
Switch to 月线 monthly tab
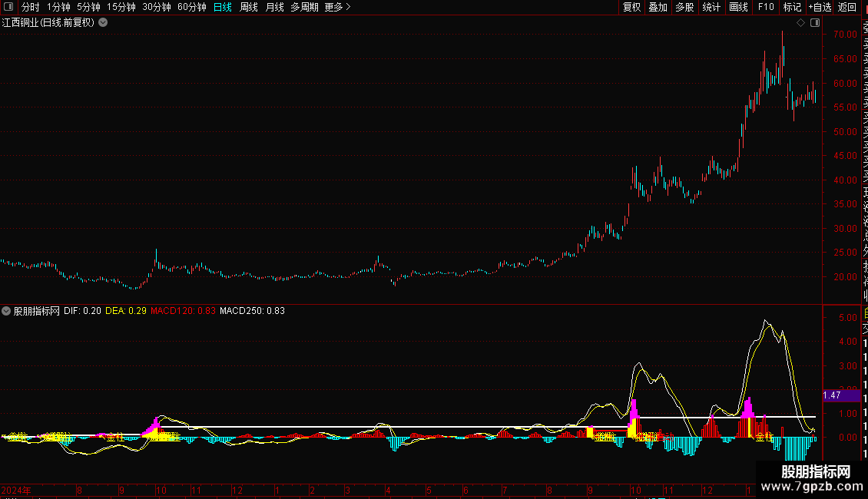[274, 7]
